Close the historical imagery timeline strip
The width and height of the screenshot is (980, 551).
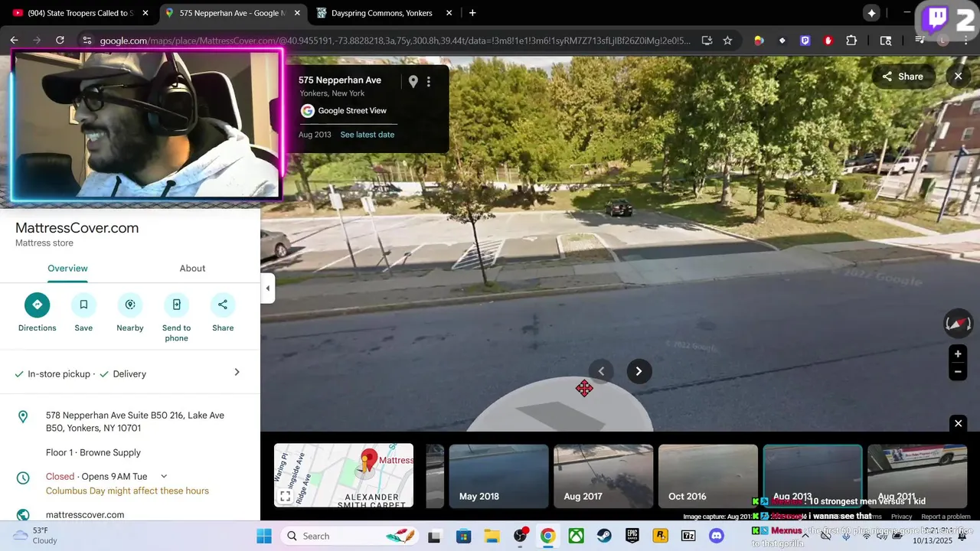[x=958, y=423]
